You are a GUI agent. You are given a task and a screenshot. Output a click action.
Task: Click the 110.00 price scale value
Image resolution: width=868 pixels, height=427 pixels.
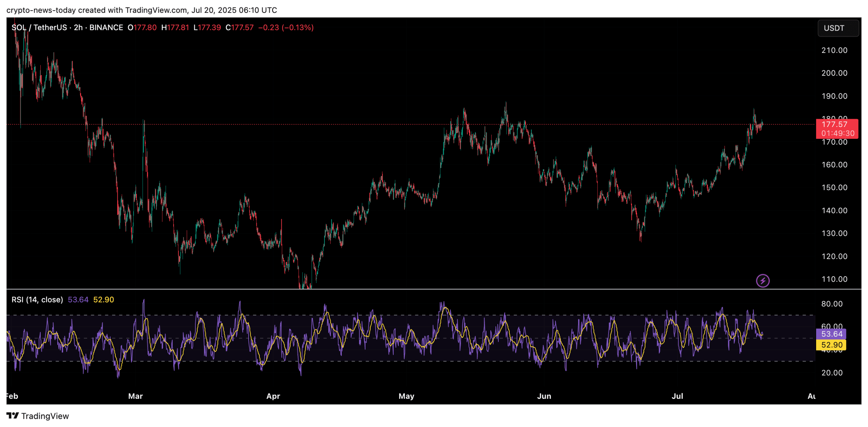pyautogui.click(x=834, y=279)
